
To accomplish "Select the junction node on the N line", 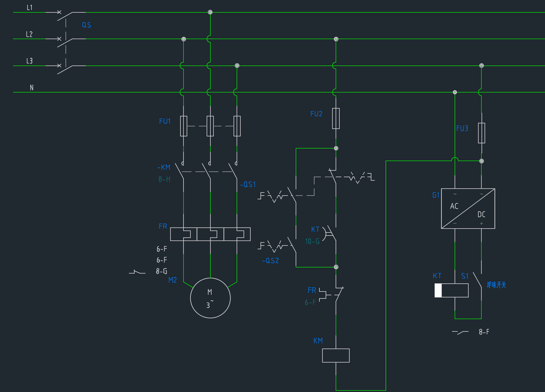I will click(x=455, y=92).
